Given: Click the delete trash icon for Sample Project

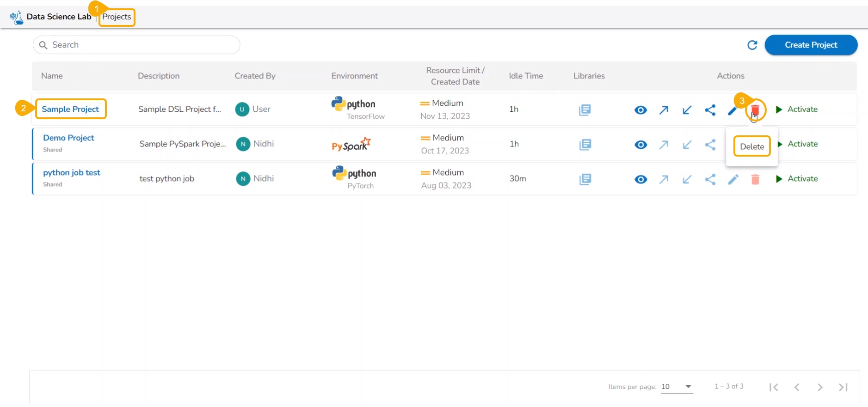Looking at the screenshot, I should (x=755, y=110).
